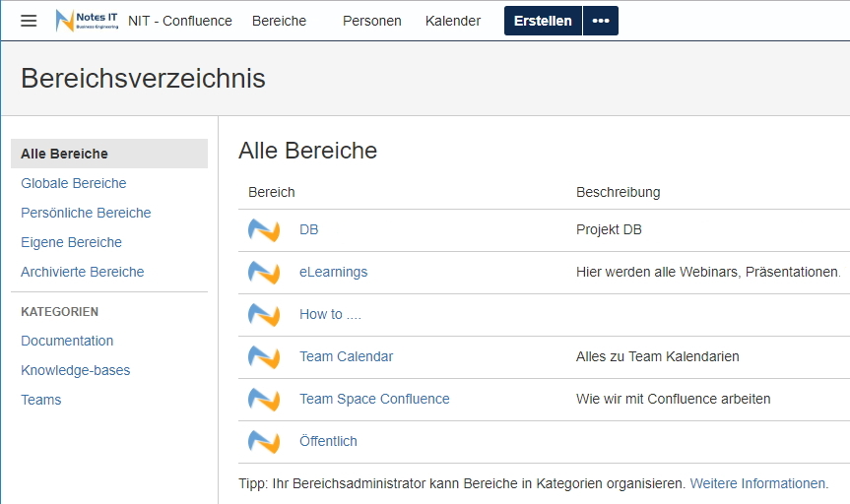Open the Team Calendar space link
The height and width of the screenshot is (504, 850).
(x=346, y=356)
